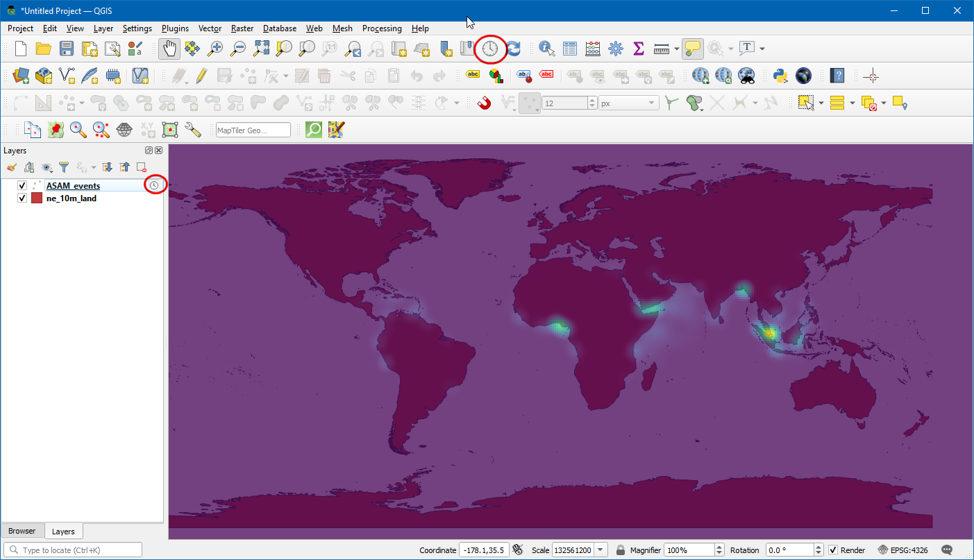Image resolution: width=974 pixels, height=560 pixels.
Task: Expand the Measure tool dropdown arrow
Action: click(677, 49)
